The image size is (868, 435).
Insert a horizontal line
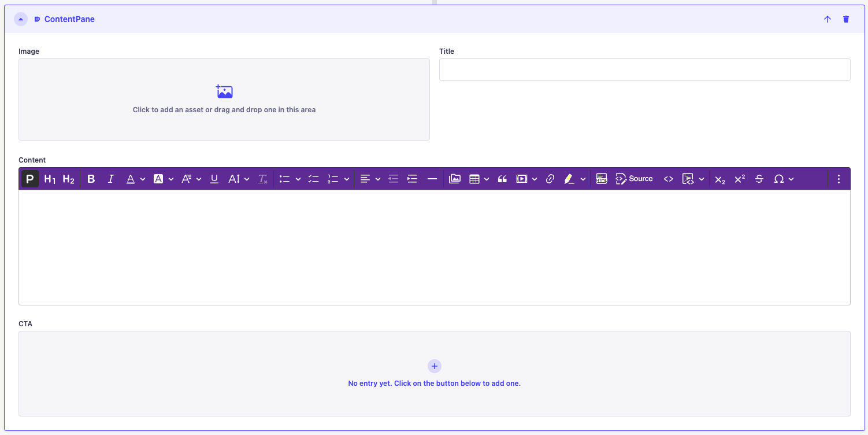(x=432, y=179)
